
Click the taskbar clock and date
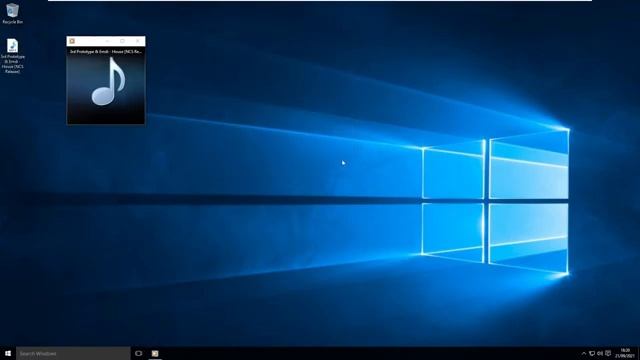pyautogui.click(x=625, y=353)
